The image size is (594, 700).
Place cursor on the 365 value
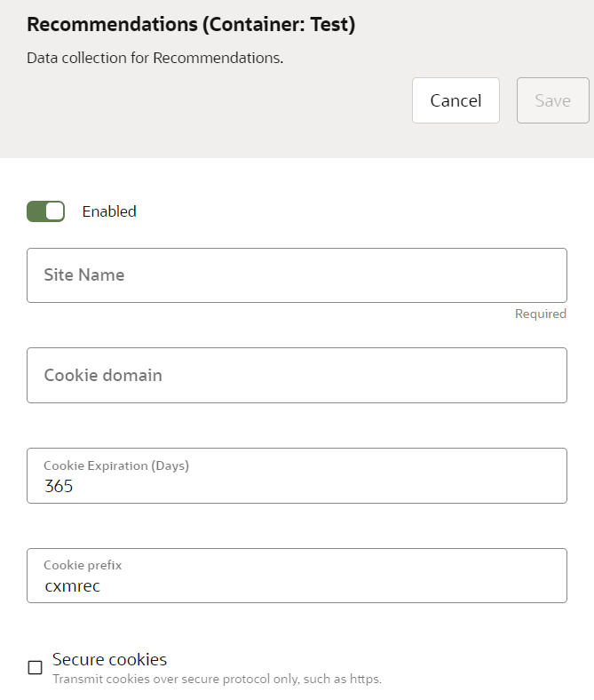[x=59, y=487]
